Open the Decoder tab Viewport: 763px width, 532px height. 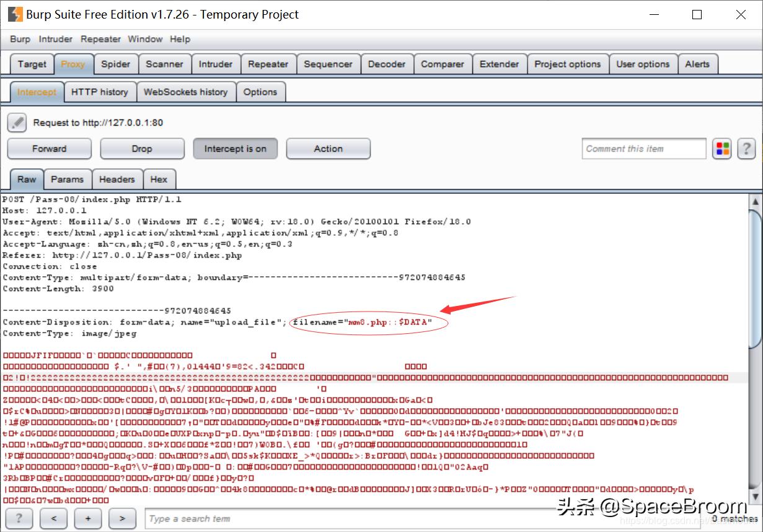[387, 64]
